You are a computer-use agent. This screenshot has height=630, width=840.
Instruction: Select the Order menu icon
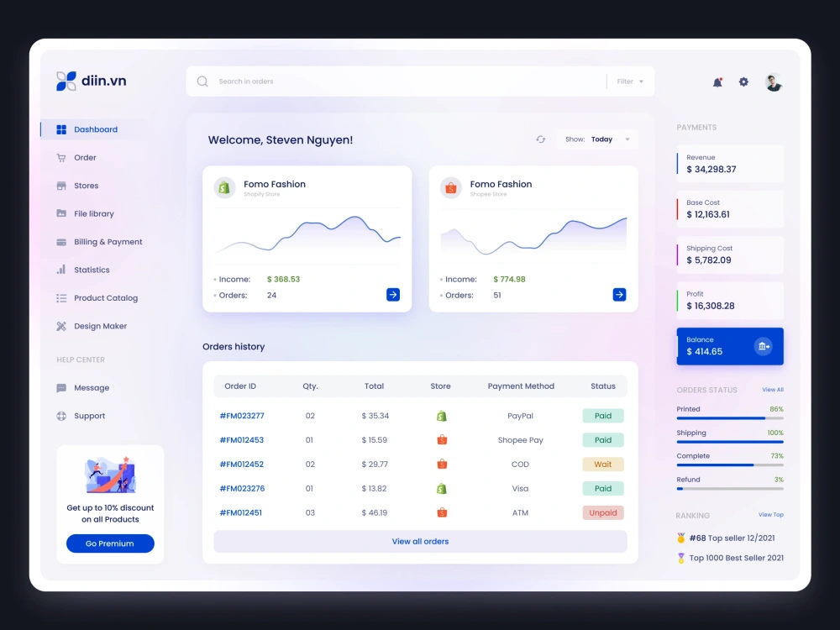[61, 157]
